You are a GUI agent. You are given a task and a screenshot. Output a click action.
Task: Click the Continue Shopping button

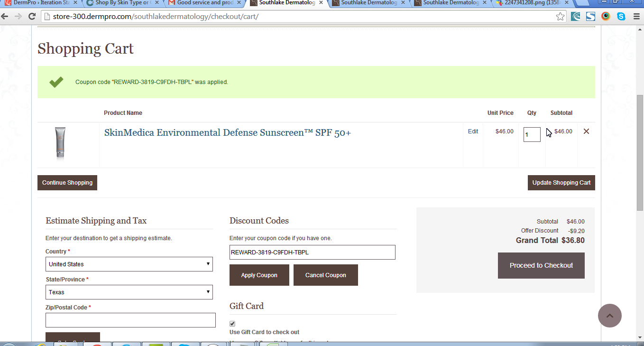click(67, 183)
